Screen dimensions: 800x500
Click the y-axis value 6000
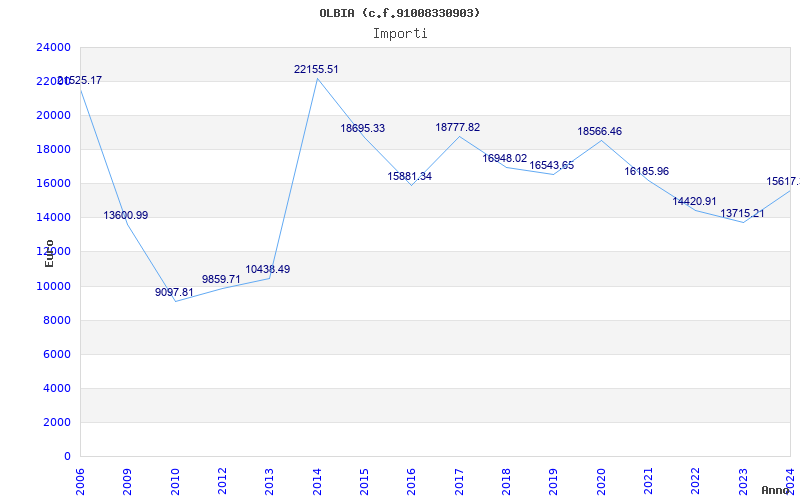click(56, 355)
